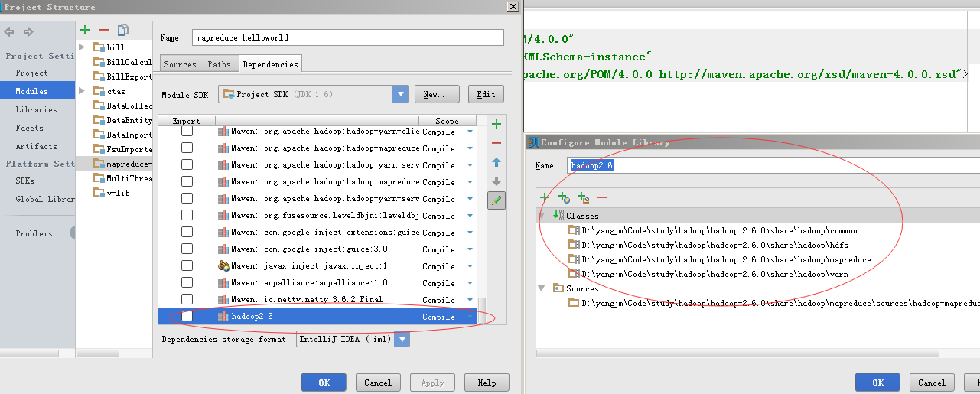Check Export for the leveldbjni dependency
Image resolution: width=980 pixels, height=394 pixels.
187,216
